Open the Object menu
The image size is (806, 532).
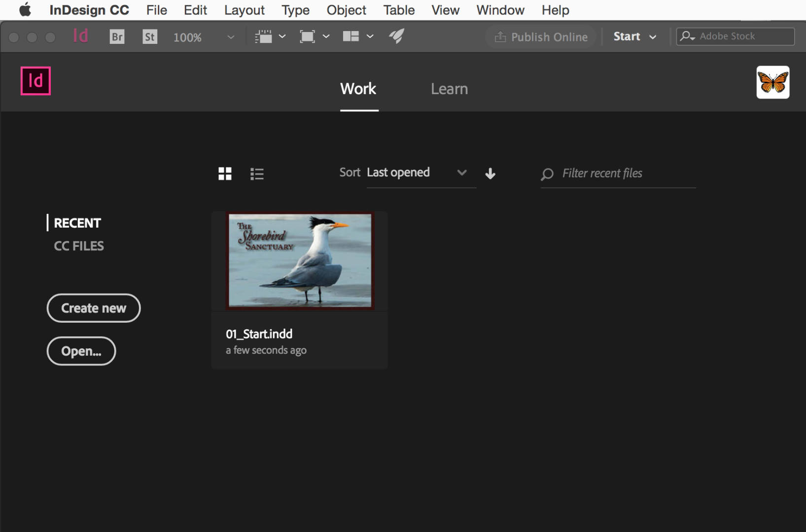346,10
